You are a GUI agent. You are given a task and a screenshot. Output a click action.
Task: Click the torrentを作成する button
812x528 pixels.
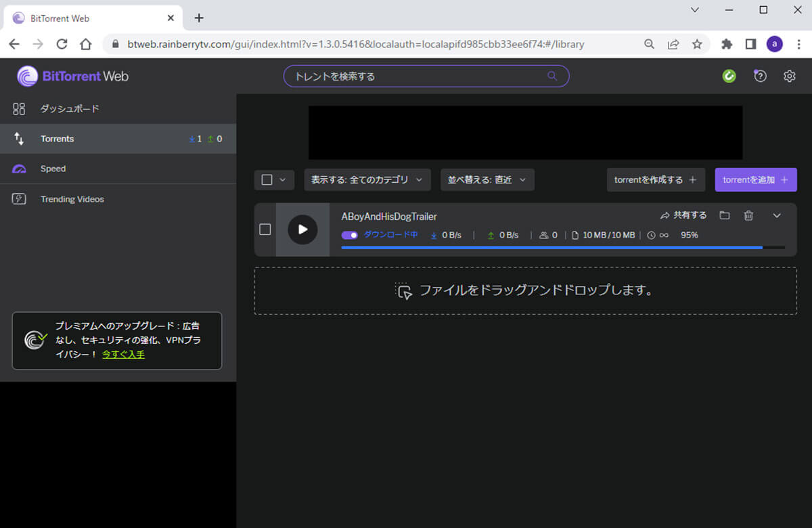[x=656, y=180]
